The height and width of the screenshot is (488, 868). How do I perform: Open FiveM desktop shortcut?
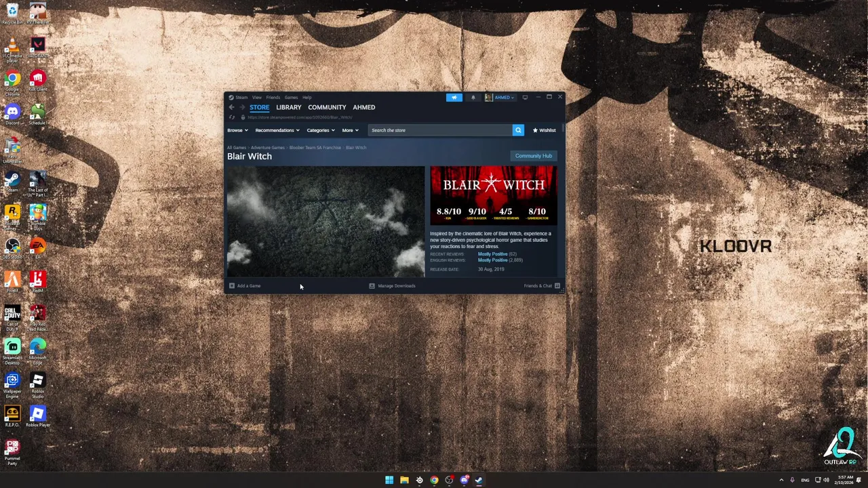pyautogui.click(x=12, y=282)
